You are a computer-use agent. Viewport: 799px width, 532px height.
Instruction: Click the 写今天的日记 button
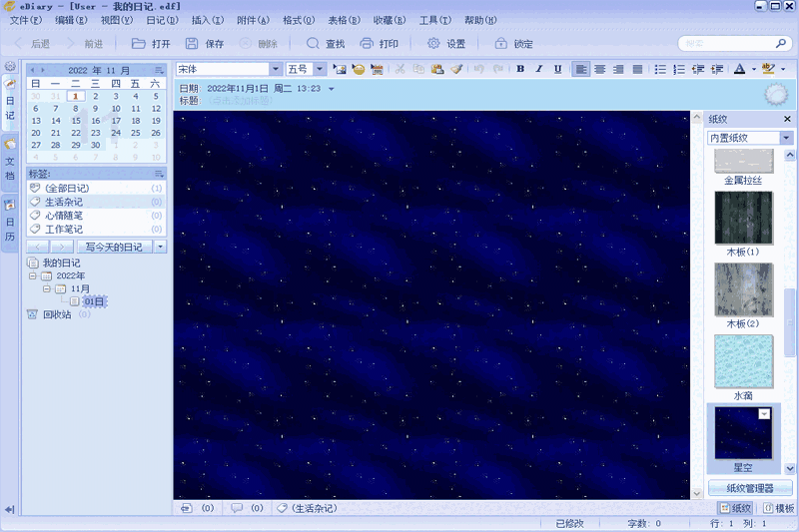click(x=114, y=247)
